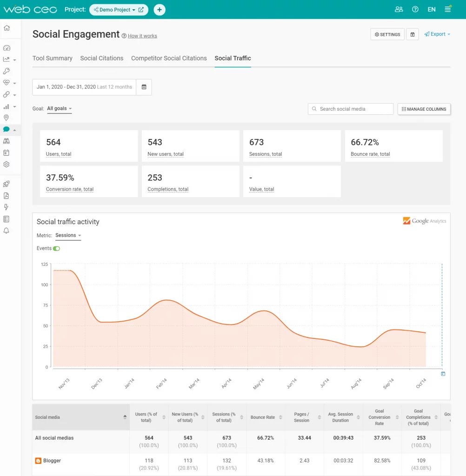Click the chart event marker calendar icon

tap(443, 374)
